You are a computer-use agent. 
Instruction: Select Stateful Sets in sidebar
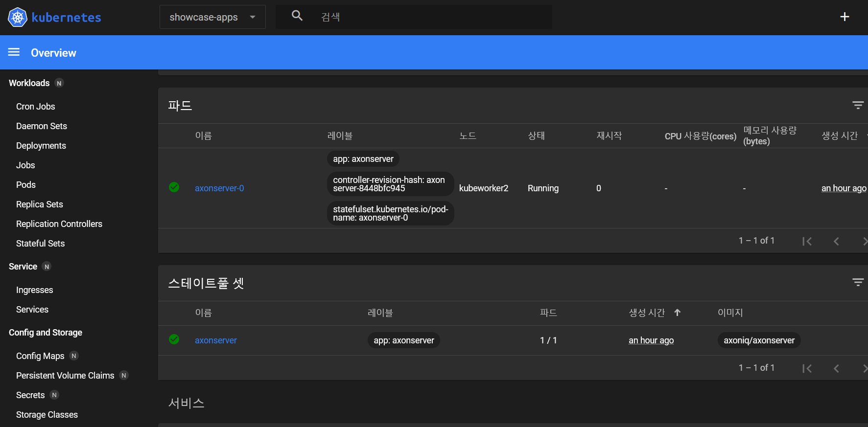point(41,244)
